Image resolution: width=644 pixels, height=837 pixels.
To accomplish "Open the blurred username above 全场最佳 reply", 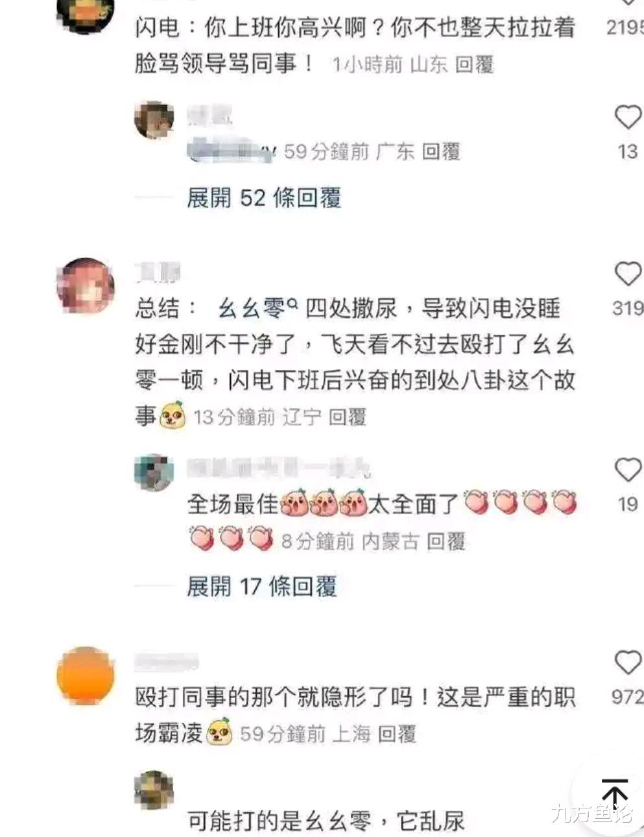I will (279, 468).
